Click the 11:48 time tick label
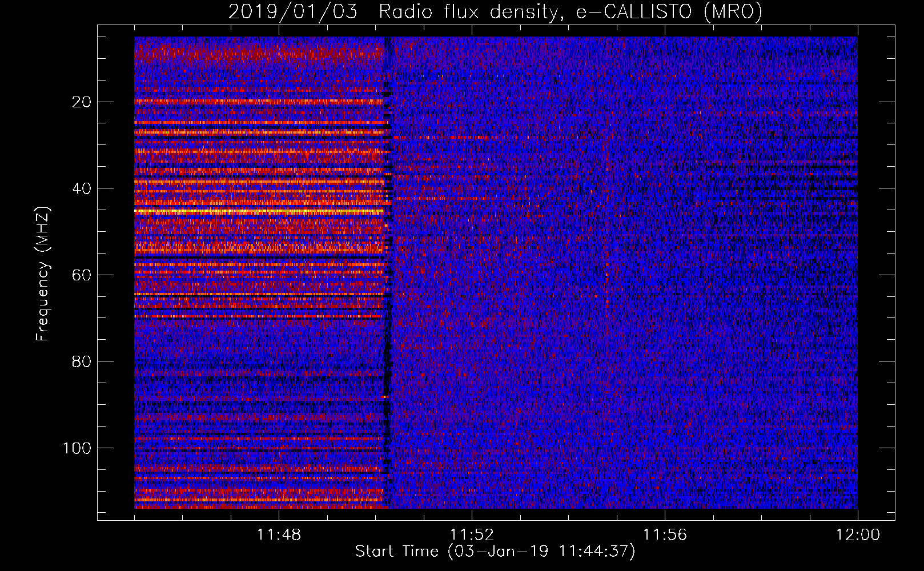This screenshot has width=924, height=571. 279,535
